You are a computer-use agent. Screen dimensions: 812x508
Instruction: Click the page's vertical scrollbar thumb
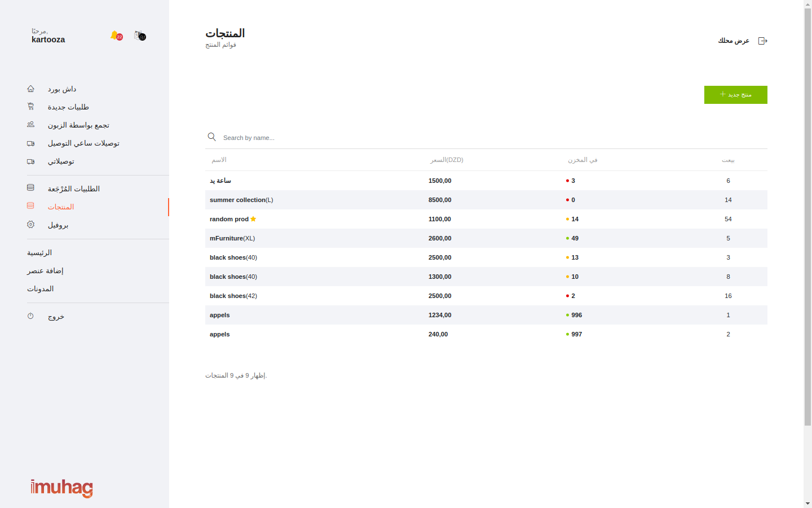point(807,214)
